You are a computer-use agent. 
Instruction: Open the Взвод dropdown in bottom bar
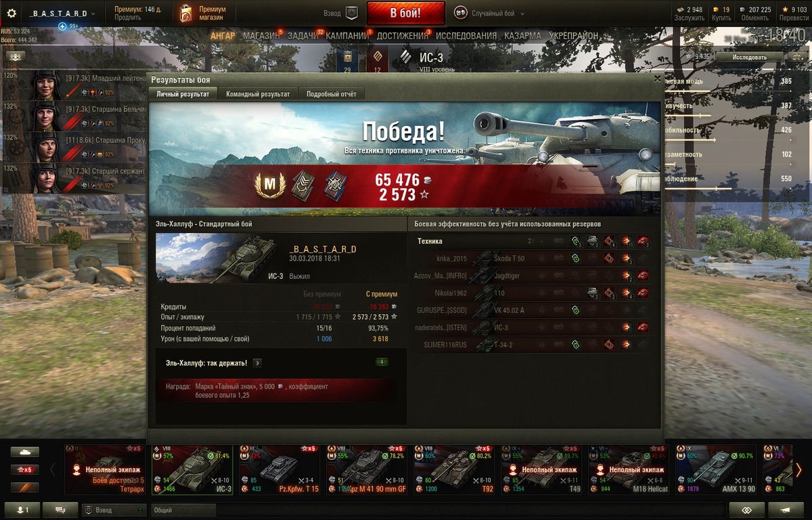[114, 510]
